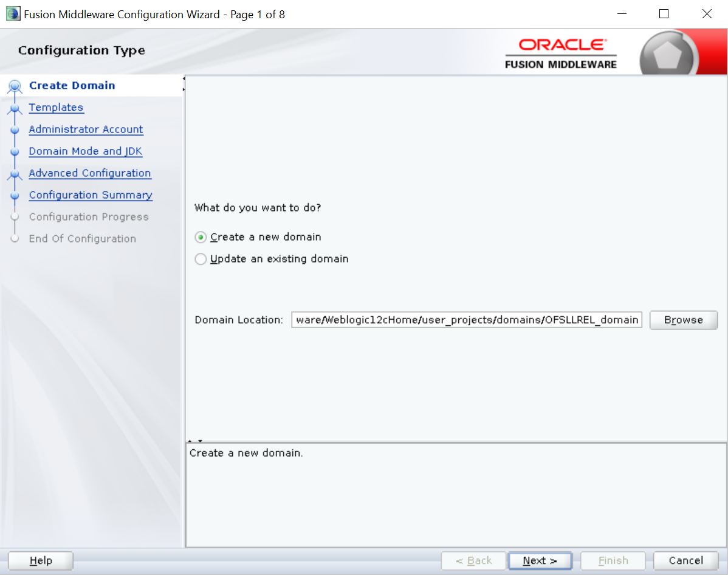Close the Configuration Wizard window
The height and width of the screenshot is (575, 728).
(x=707, y=14)
